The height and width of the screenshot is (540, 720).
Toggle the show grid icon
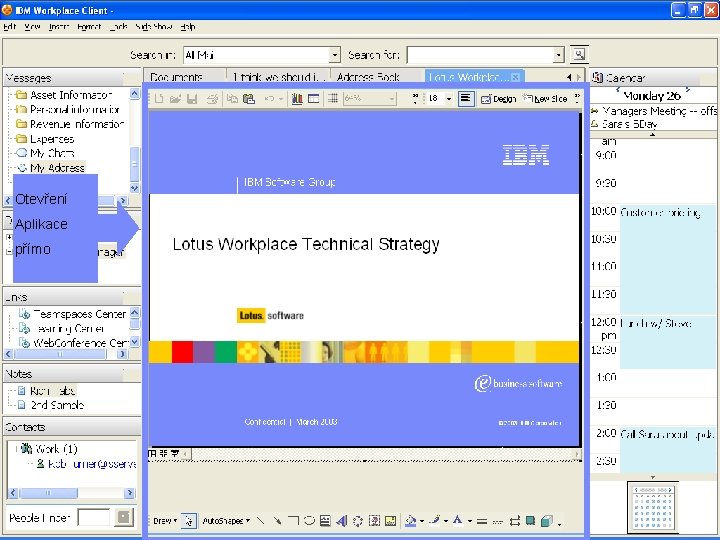pyautogui.click(x=333, y=99)
